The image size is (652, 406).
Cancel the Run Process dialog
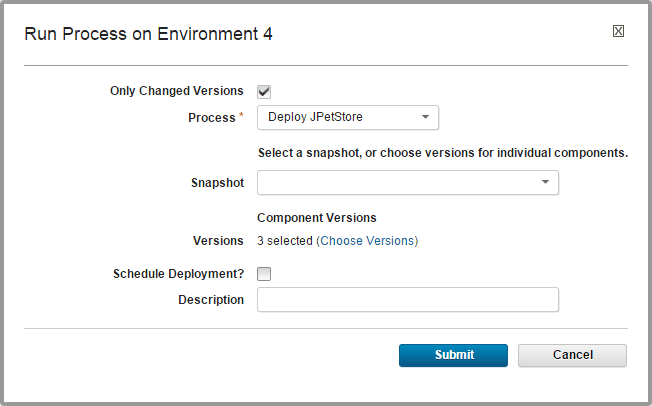pos(572,355)
